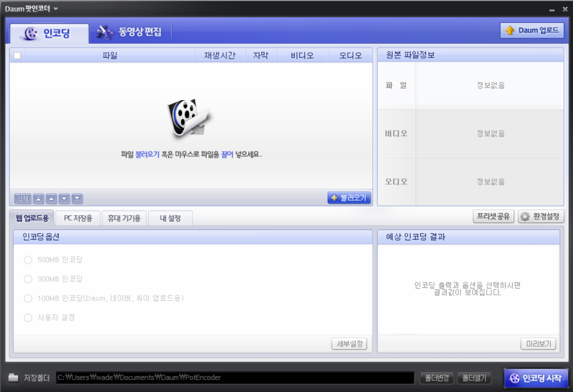The height and width of the screenshot is (392, 573).
Task: Click the 끌어 link in the hint text
Action: (227, 154)
